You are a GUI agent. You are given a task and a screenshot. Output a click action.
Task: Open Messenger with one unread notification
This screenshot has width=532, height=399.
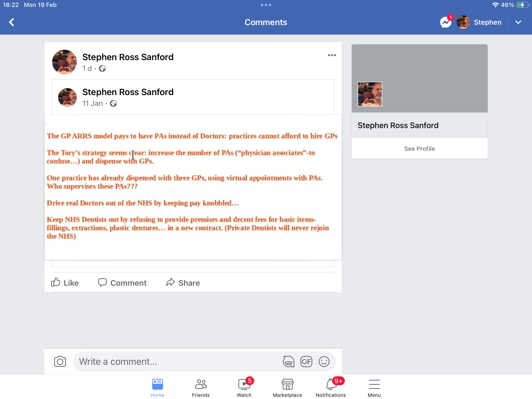(446, 22)
